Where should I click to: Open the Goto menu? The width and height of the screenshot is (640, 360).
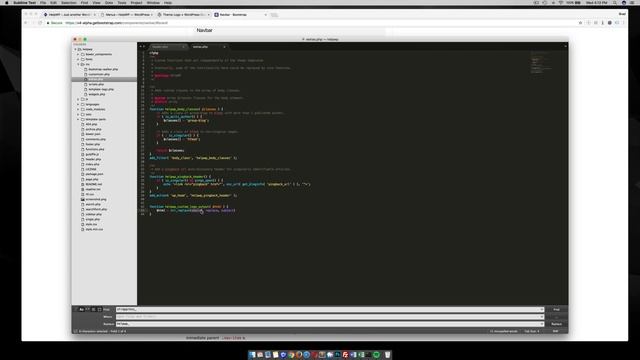[109, 2]
